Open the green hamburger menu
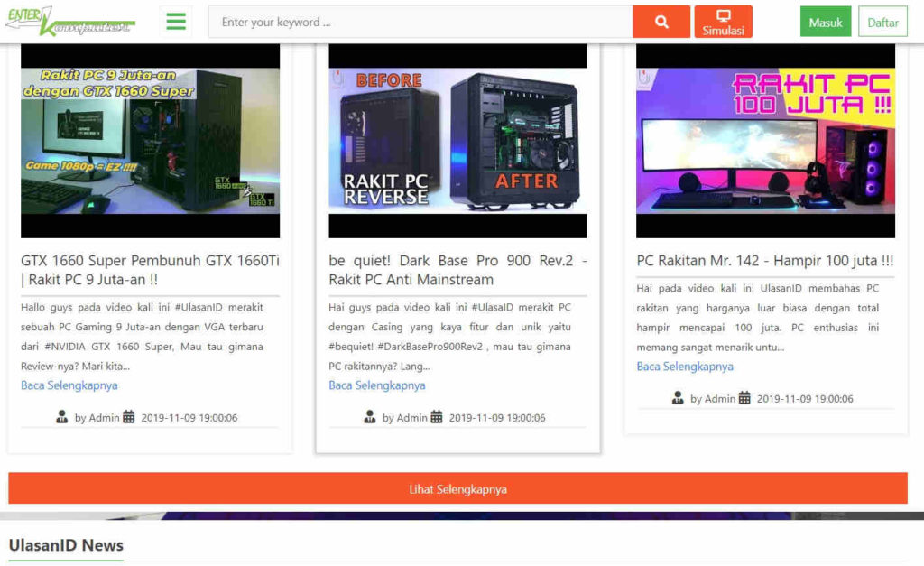924x566 pixels. (176, 22)
